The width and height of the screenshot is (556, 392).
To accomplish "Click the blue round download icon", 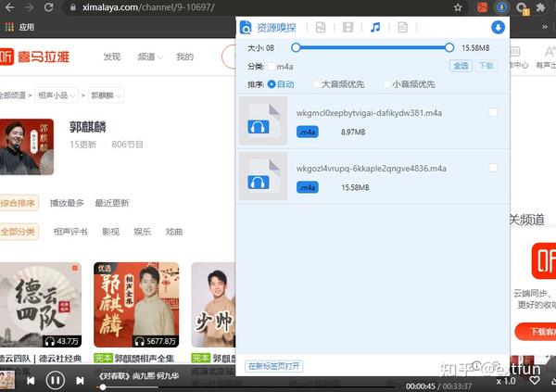I will [498, 27].
